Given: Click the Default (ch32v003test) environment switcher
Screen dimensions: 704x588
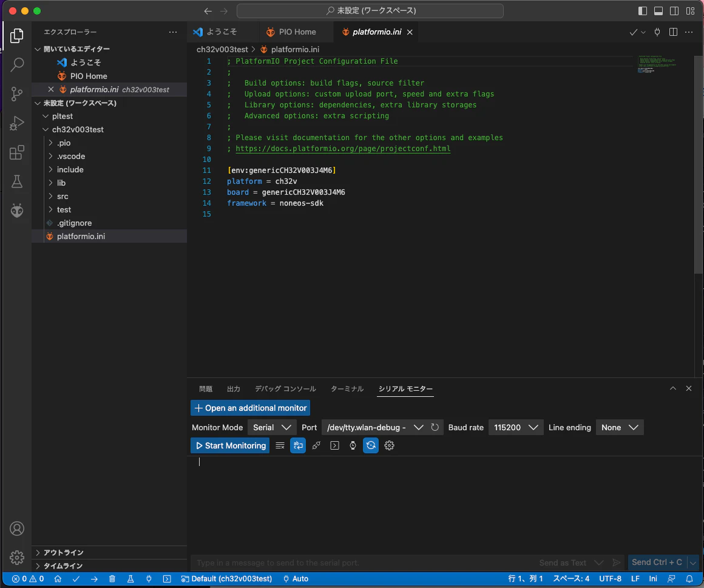Looking at the screenshot, I should 227,579.
